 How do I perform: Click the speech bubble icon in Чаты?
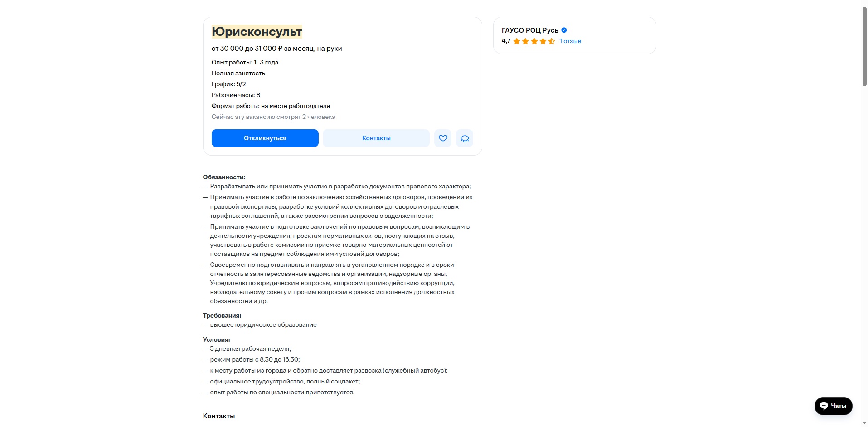[824, 406]
